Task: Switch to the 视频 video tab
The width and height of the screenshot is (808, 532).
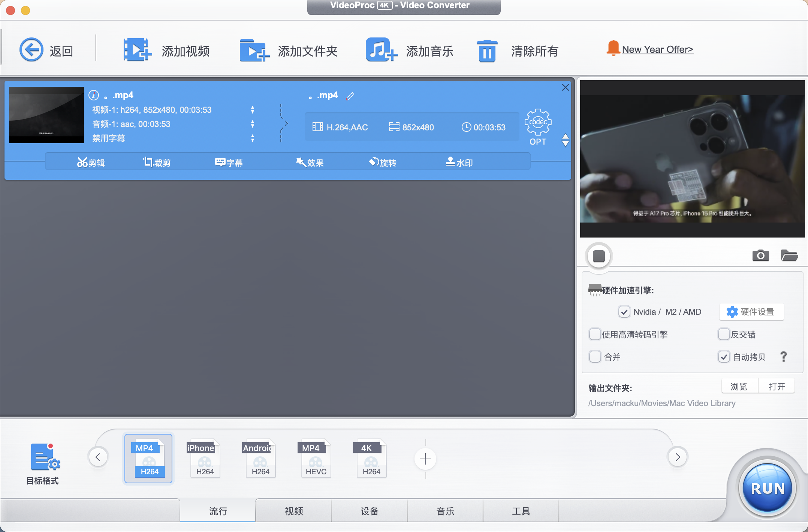Action: coord(294,511)
